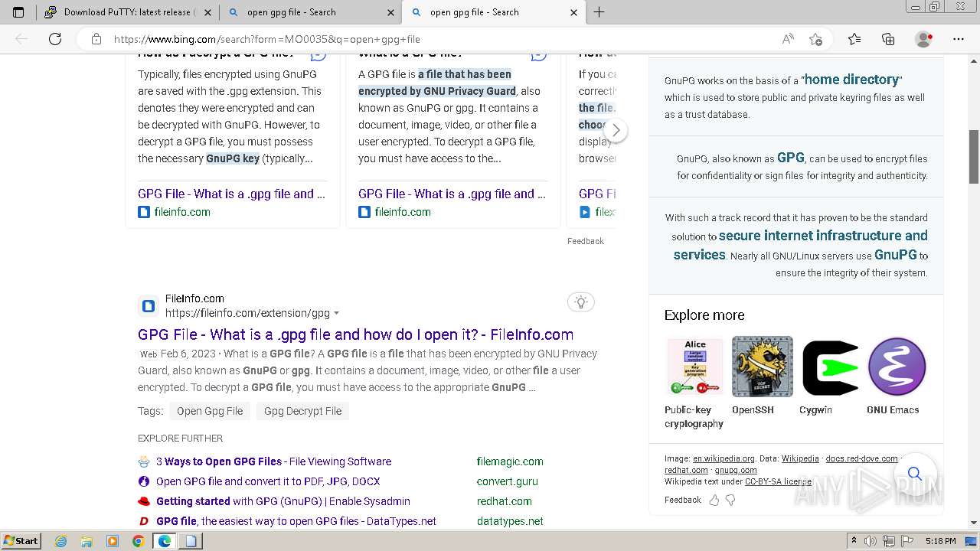
Task: Add this page to favorites
Action: [815, 39]
